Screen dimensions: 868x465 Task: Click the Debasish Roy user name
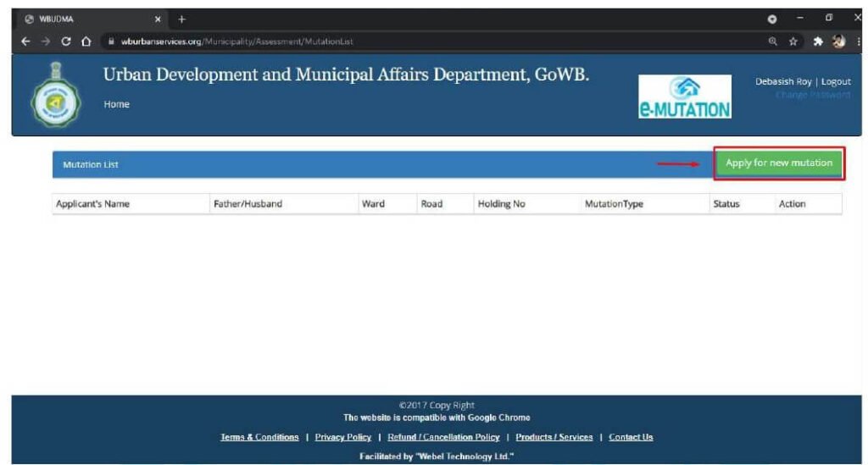(783, 81)
